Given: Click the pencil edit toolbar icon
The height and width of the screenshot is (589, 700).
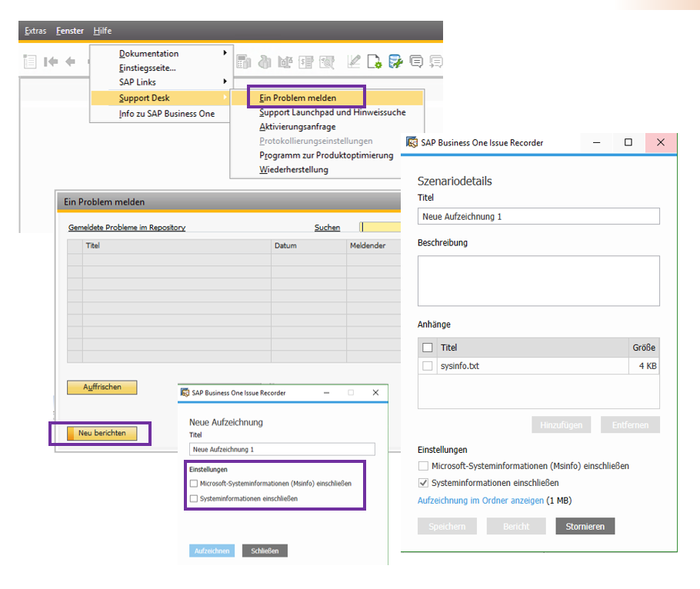Looking at the screenshot, I should coord(354,62).
